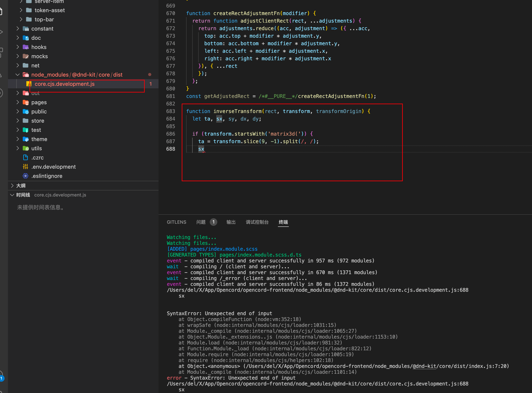The height and width of the screenshot is (393, 532).
Task: Click the public folder icon
Action: pyautogui.click(x=26, y=112)
